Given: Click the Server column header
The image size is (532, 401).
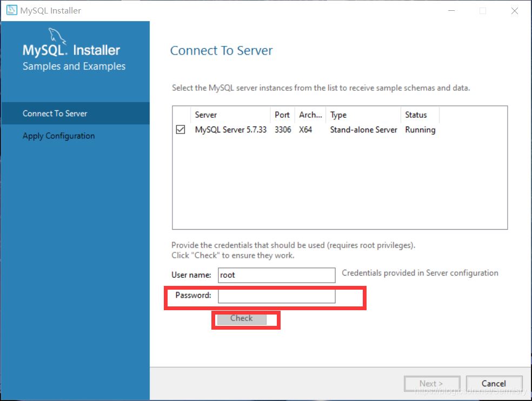Looking at the screenshot, I should click(231, 115).
